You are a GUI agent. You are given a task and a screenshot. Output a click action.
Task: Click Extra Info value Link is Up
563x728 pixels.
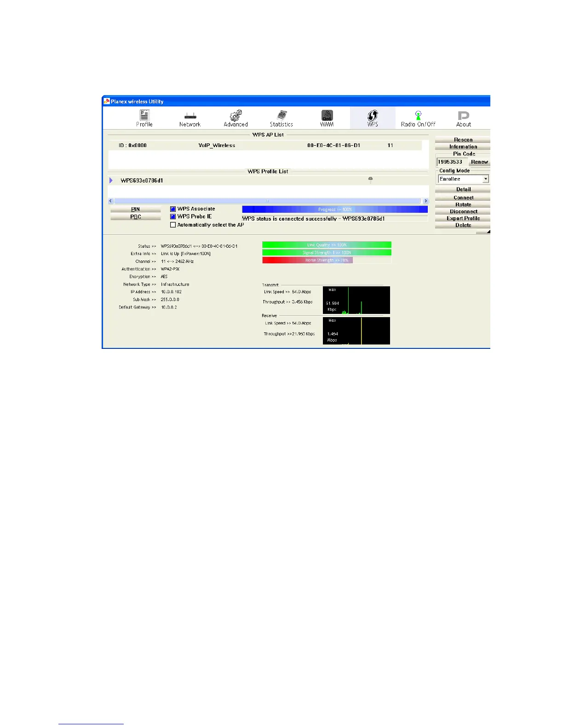pos(185,254)
